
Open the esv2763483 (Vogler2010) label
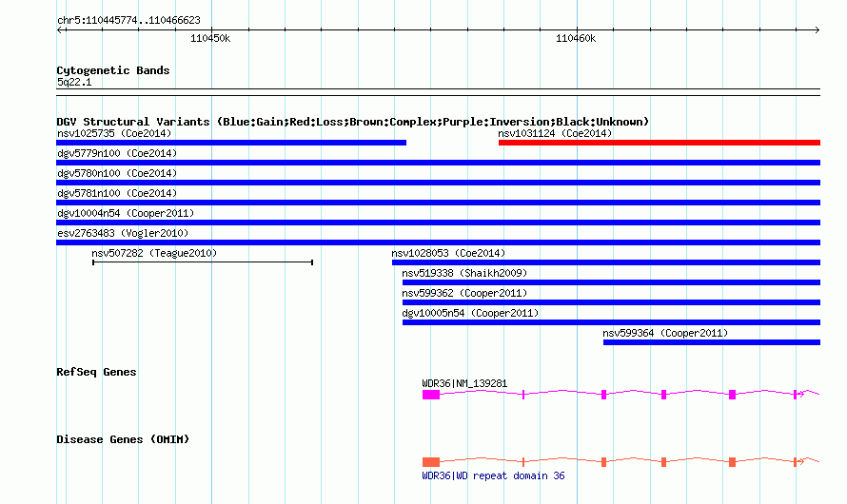pos(123,233)
